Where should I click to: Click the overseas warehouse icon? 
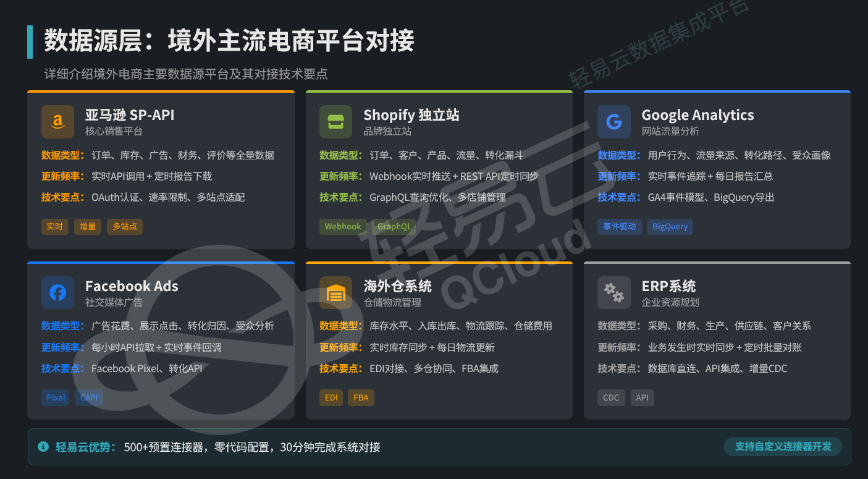[335, 292]
